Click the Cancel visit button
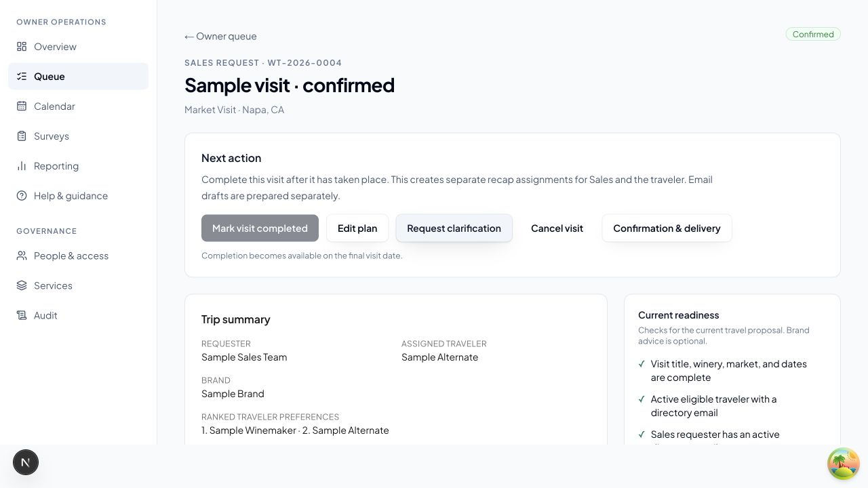 [x=557, y=228]
